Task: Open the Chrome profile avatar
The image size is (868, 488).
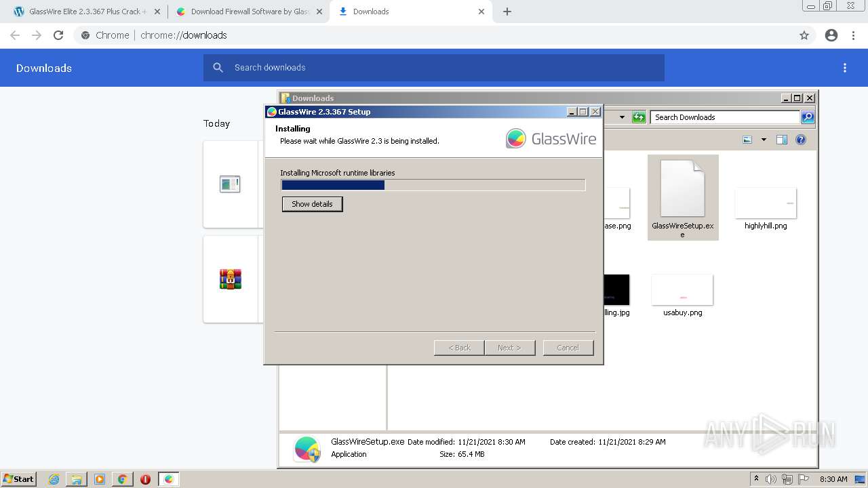Action: 831,35
